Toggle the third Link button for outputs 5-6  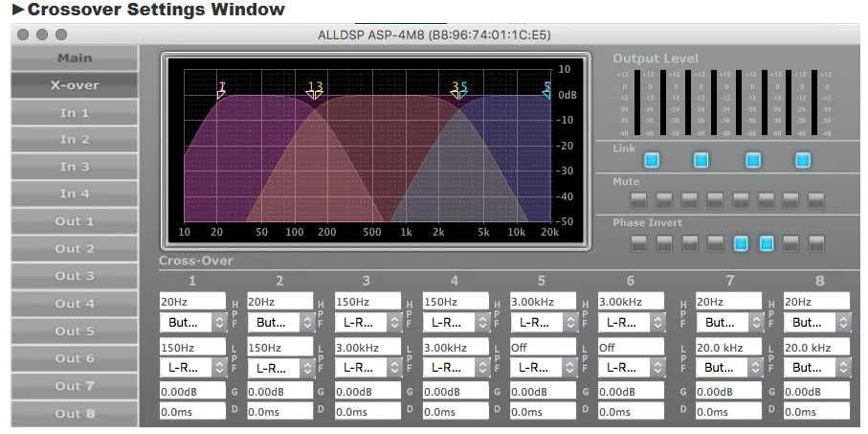tap(752, 161)
